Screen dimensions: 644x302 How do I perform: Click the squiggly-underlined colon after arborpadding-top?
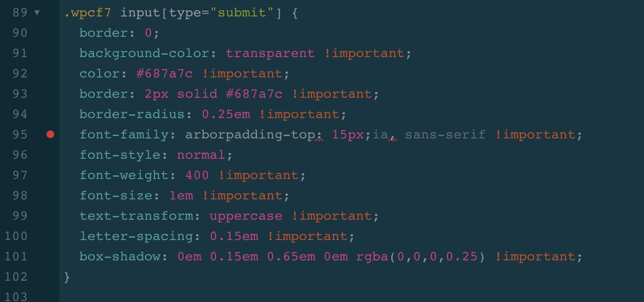(x=319, y=136)
